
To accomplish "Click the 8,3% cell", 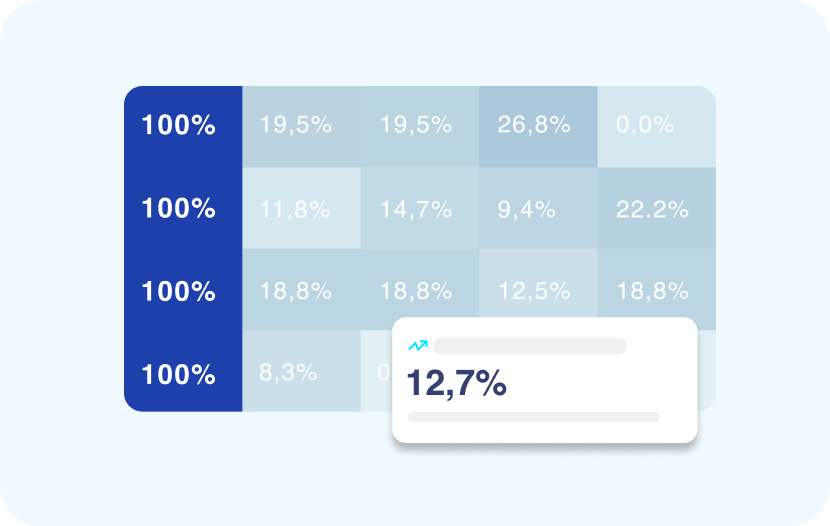I will click(288, 373).
